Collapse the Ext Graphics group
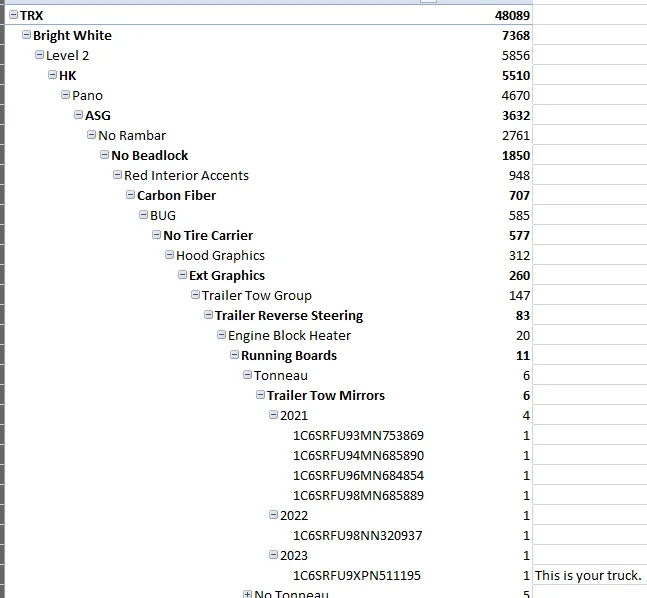Image resolution: width=647 pixels, height=598 pixels. click(182, 274)
